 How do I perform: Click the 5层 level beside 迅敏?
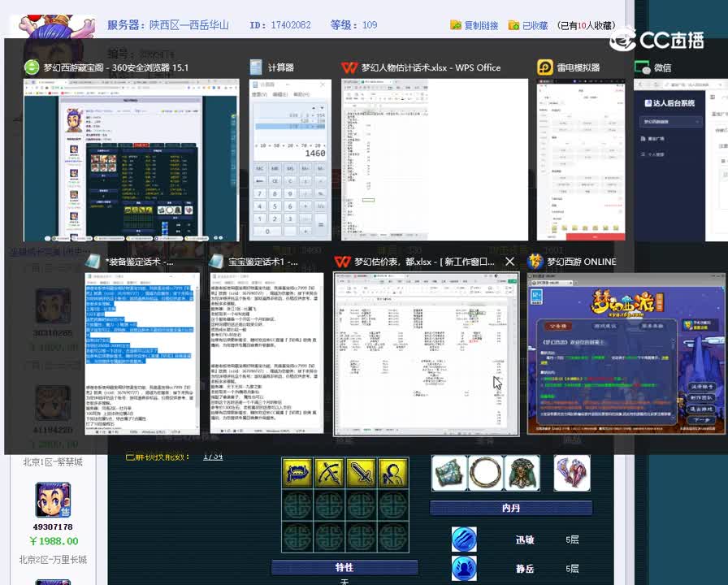[x=572, y=539]
